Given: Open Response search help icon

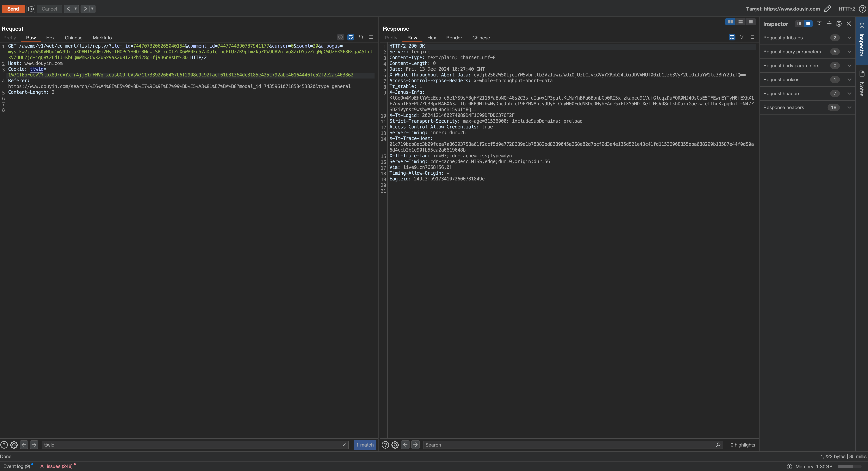Looking at the screenshot, I should [x=385, y=445].
